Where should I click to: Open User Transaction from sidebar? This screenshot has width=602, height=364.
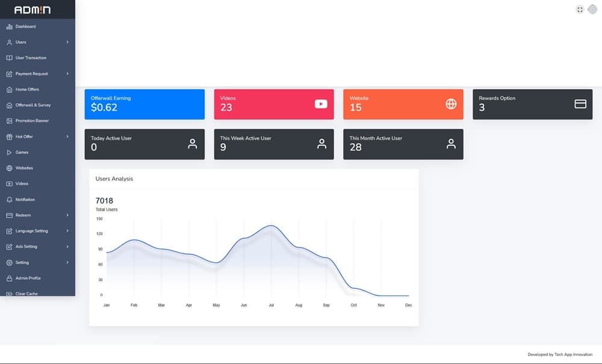pyautogui.click(x=31, y=58)
